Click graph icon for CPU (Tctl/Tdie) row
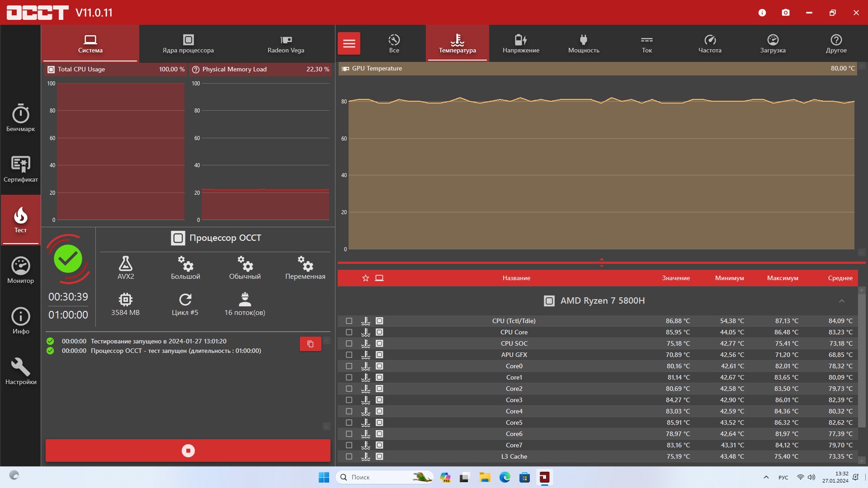This screenshot has width=868, height=488. pos(366,321)
